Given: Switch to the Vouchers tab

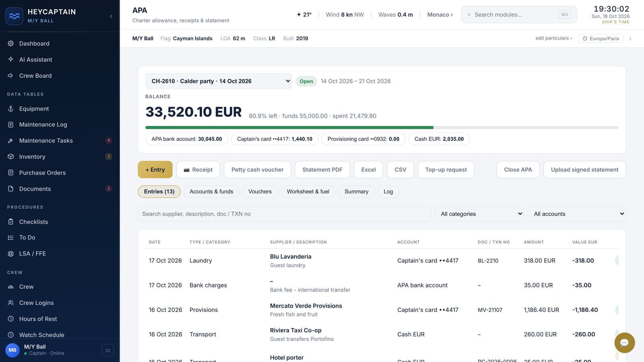Looking at the screenshot, I should click(260, 191).
